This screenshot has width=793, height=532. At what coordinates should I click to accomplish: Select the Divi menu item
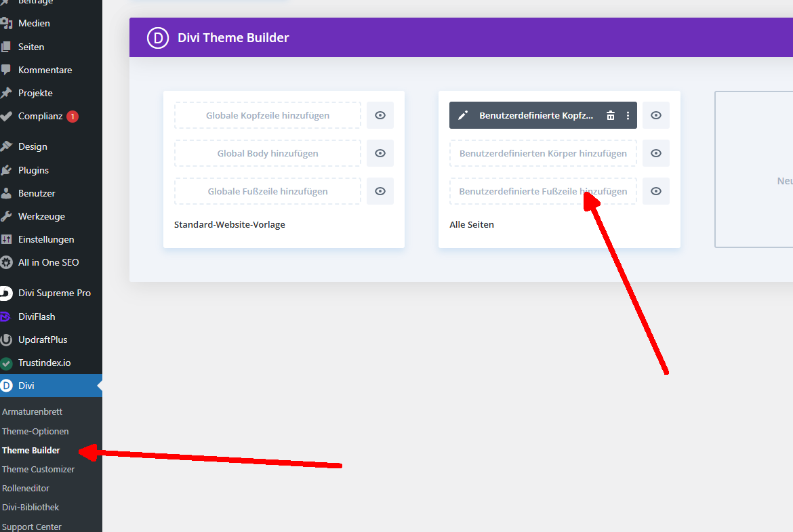coord(51,386)
